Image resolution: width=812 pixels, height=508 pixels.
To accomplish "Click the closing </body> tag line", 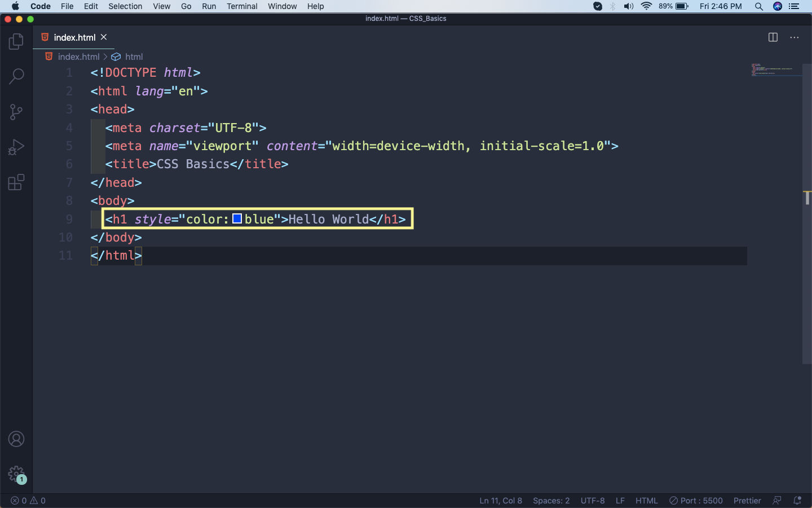I will click(x=116, y=238).
